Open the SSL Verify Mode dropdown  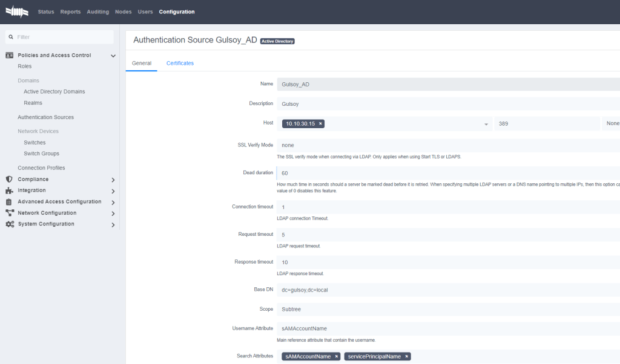tap(448, 145)
